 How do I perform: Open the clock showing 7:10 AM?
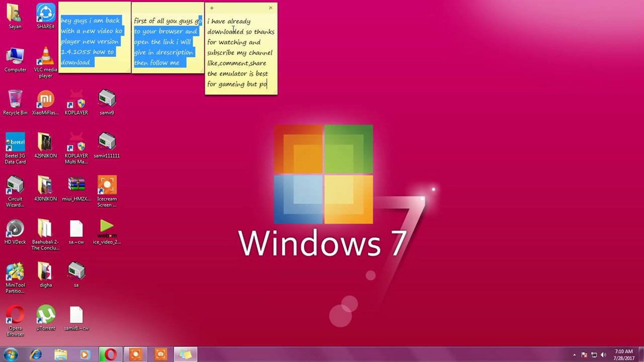(x=623, y=355)
